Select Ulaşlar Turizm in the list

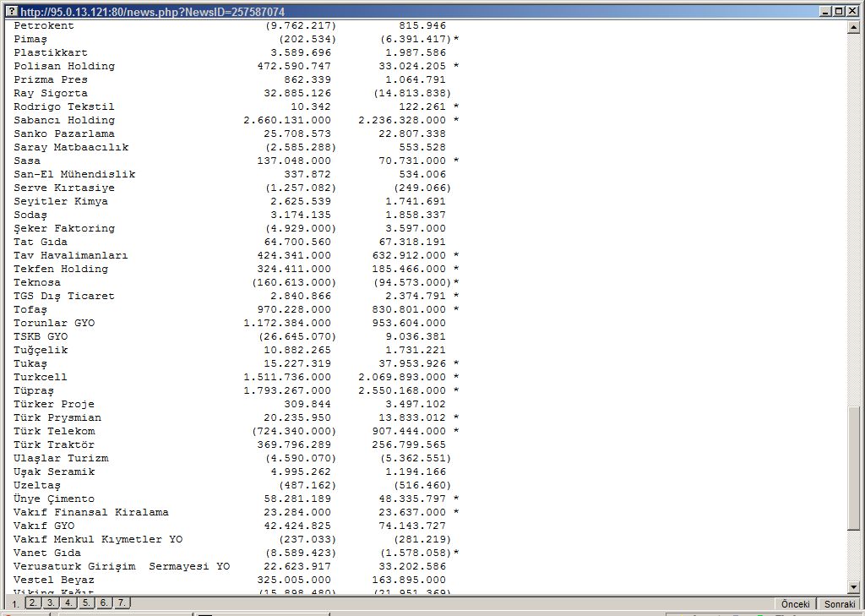61,458
